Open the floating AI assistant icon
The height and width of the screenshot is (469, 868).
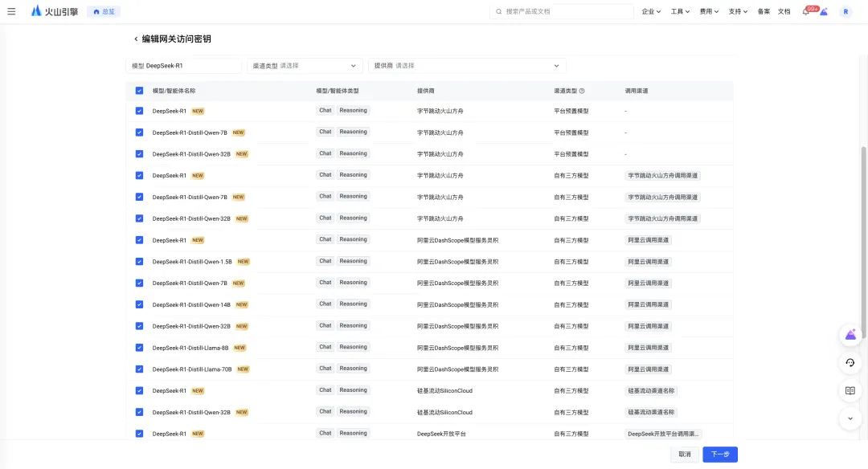click(x=850, y=335)
